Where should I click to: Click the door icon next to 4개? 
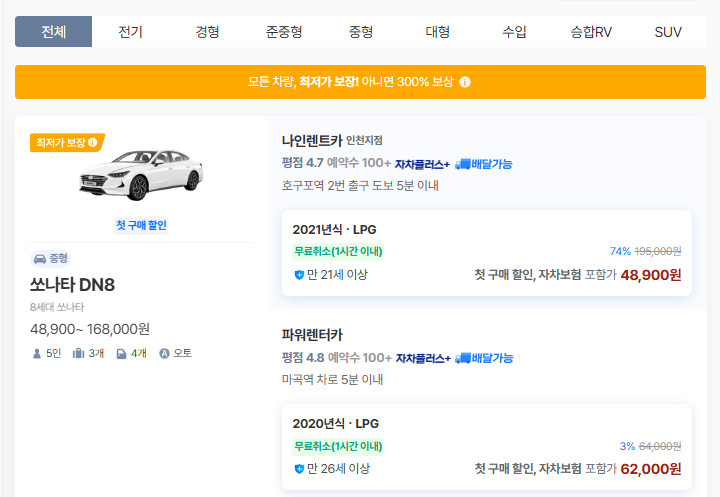click(x=121, y=354)
